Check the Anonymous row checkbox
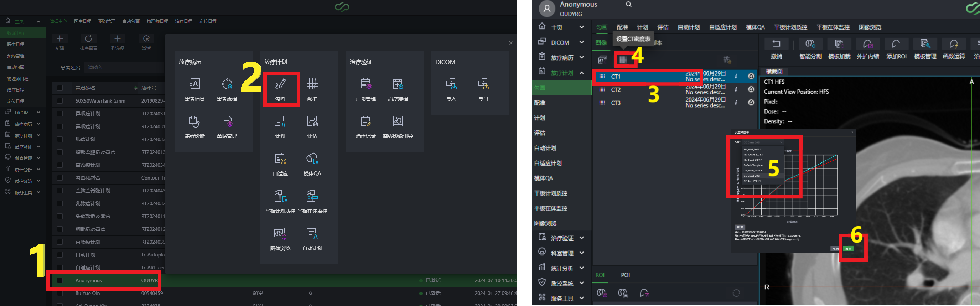This screenshot has width=980, height=306. 60,280
